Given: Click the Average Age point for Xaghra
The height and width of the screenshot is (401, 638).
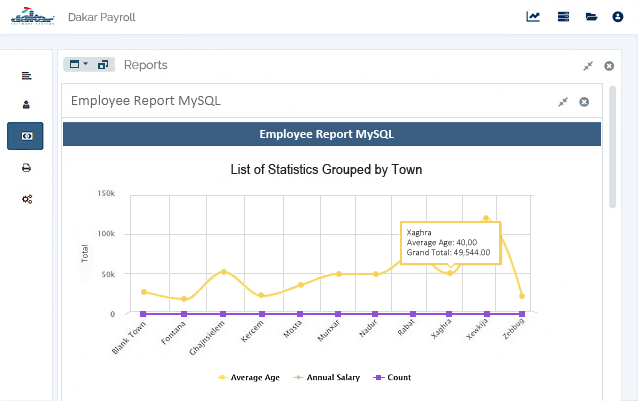Looking at the screenshot, I should pos(450,273).
